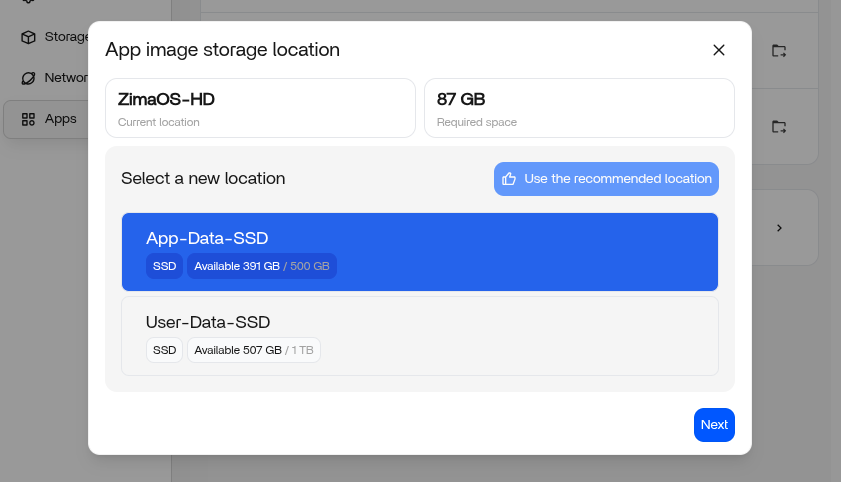The width and height of the screenshot is (841, 482).
Task: Click the Storage cube icon in sidebar
Action: coord(28,37)
